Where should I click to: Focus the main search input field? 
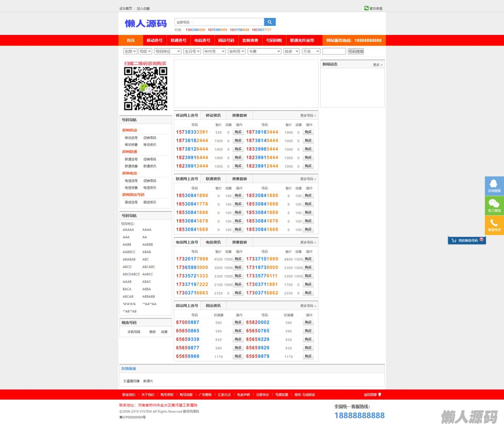229,22
